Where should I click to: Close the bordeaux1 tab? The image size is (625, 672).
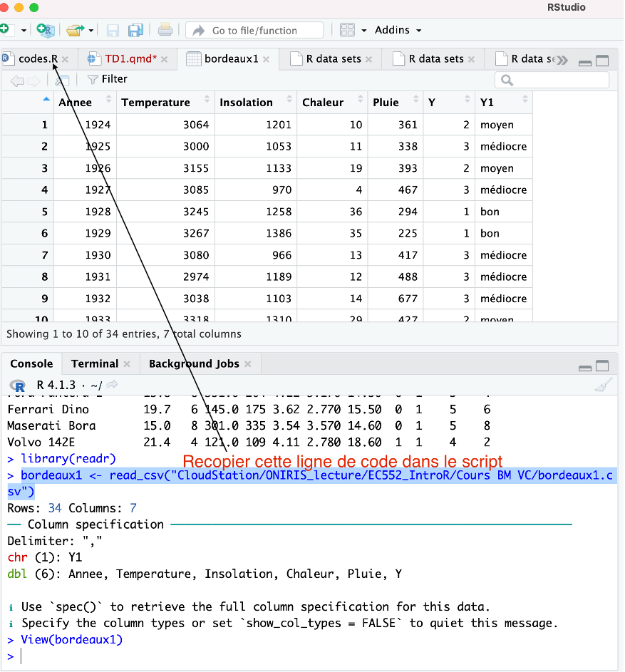tap(267, 59)
